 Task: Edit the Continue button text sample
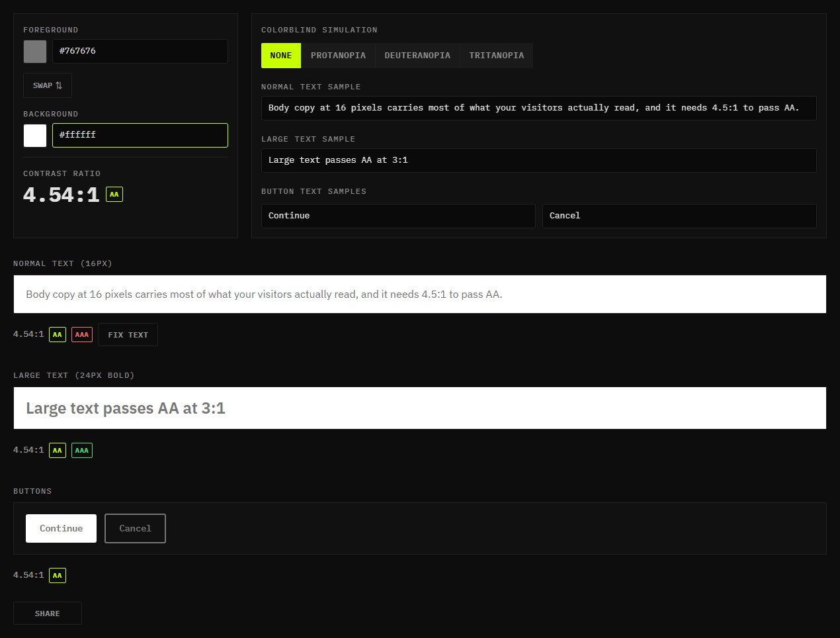coord(398,216)
